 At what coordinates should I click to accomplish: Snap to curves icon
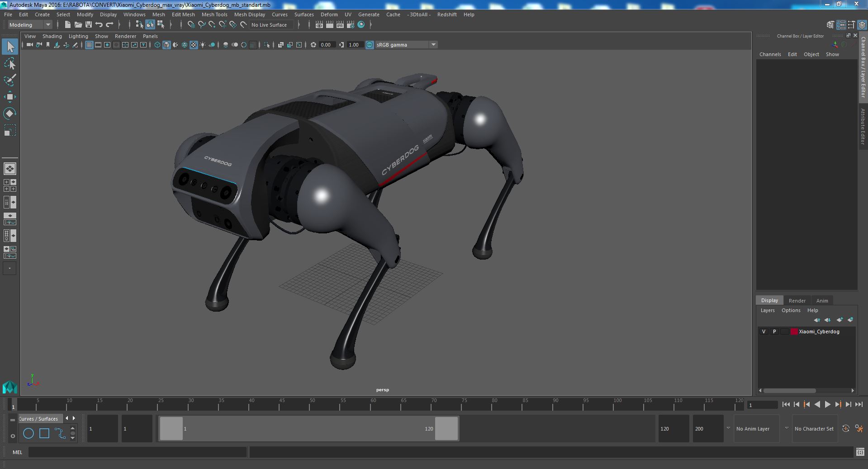tap(202, 25)
